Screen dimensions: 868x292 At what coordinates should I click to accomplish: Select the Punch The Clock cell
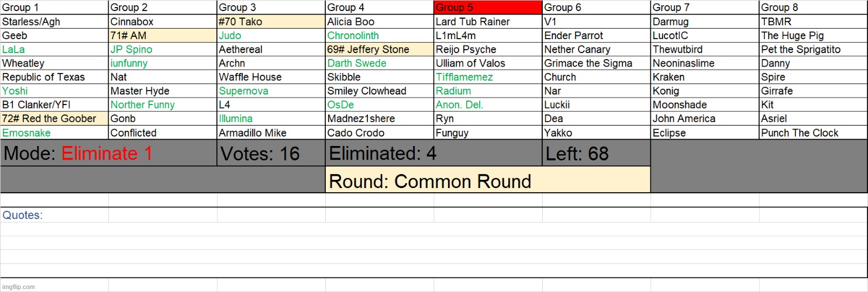(x=800, y=133)
